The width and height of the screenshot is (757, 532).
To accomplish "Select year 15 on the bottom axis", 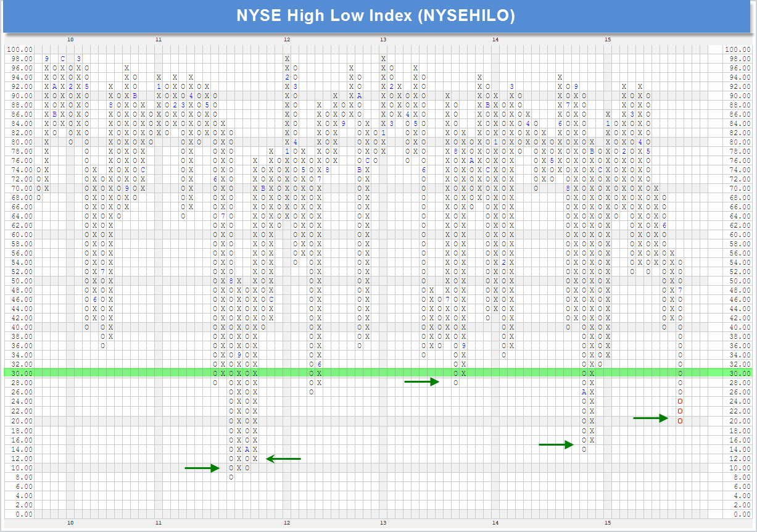I will coord(608,522).
